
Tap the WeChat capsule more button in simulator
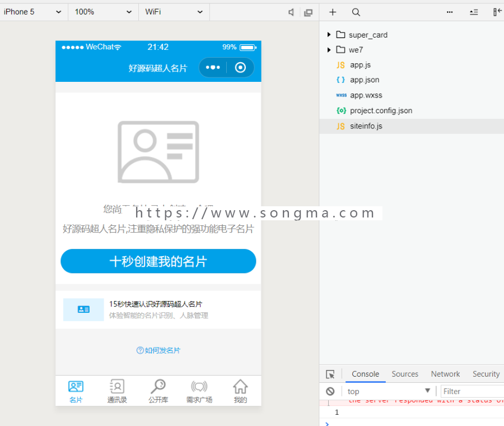tap(213, 67)
